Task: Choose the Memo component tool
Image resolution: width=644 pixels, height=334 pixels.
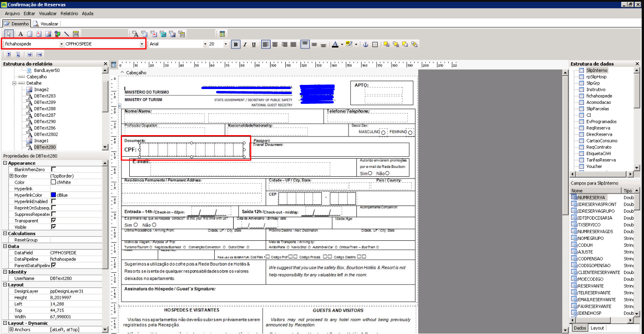Action: pyautogui.click(x=30, y=34)
